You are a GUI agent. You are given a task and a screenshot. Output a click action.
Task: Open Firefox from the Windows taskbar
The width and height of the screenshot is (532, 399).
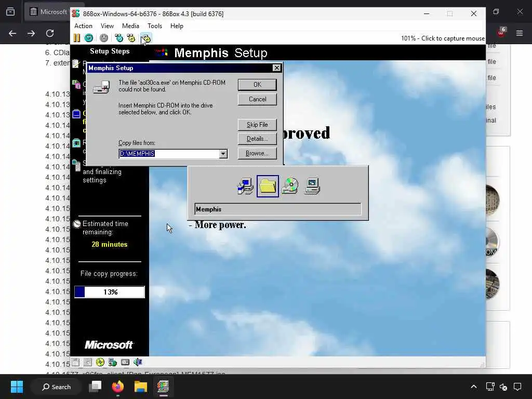click(118, 387)
